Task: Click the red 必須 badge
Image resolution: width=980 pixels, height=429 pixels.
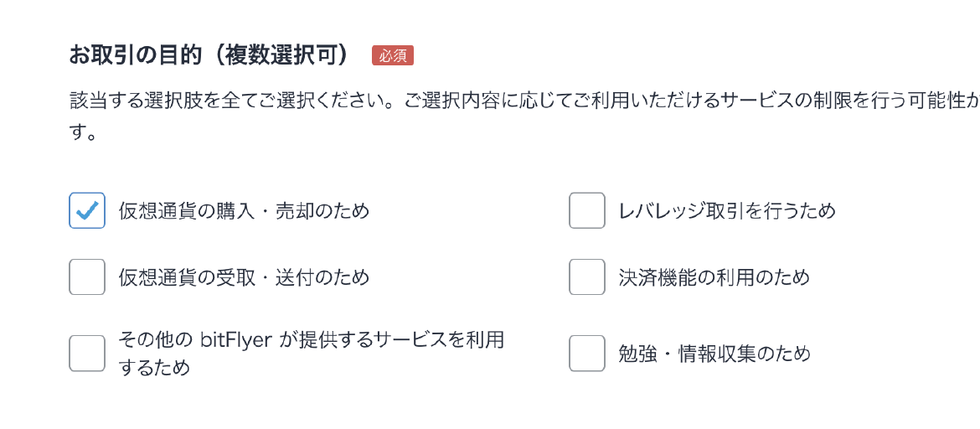Action: (393, 56)
